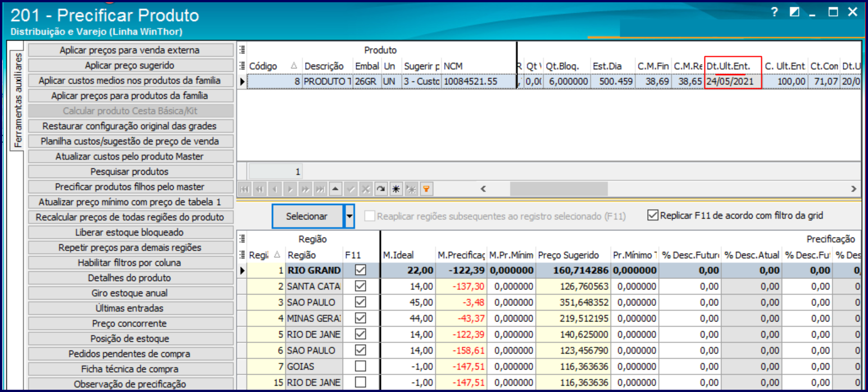Click the go-to-bookmark navigator icon
Viewport: 868px width, 392px height.
411,189
